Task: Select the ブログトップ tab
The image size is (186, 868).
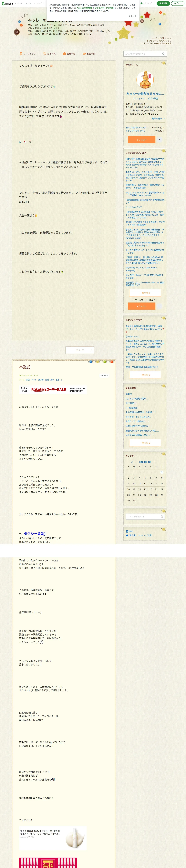Action: (x=28, y=54)
